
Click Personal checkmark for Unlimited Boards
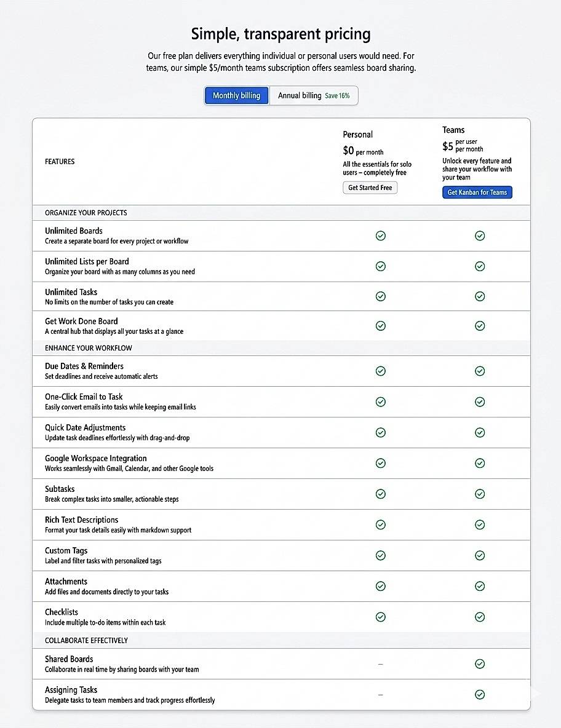point(380,236)
